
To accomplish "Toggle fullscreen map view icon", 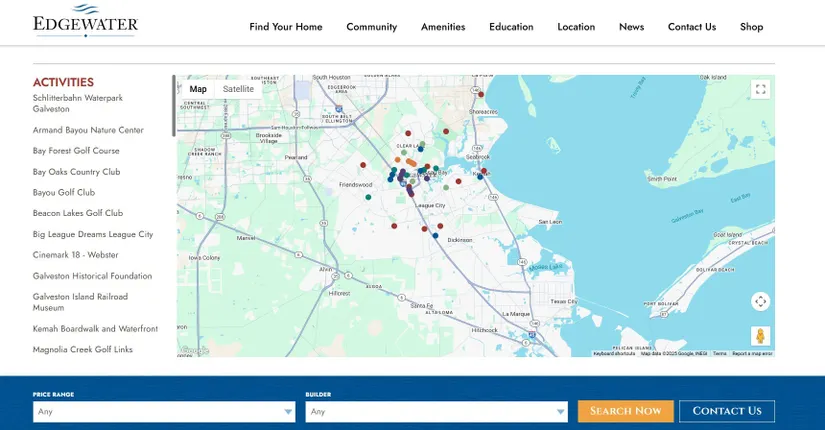I will tap(760, 90).
